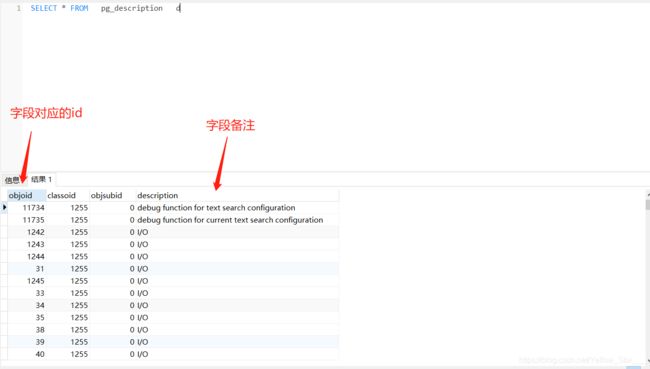The width and height of the screenshot is (650, 369).
Task: Select the I/O description in row 33
Action: pyautogui.click(x=237, y=293)
